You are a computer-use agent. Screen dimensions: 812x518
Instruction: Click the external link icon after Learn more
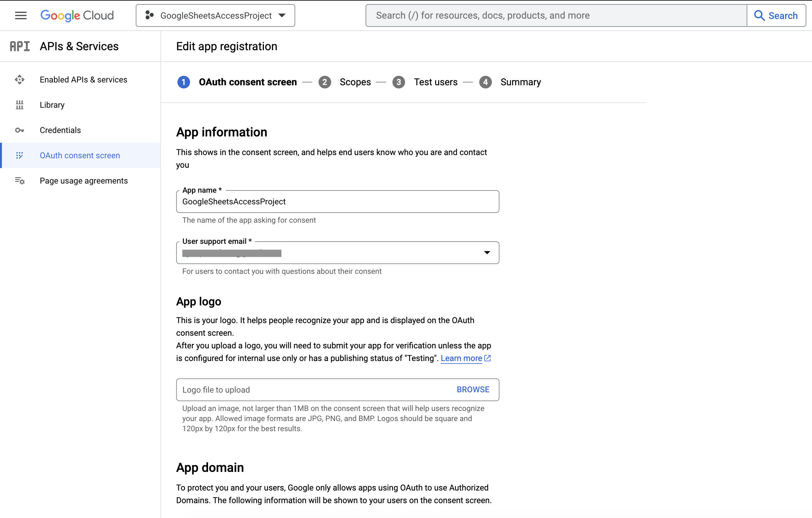(x=487, y=358)
